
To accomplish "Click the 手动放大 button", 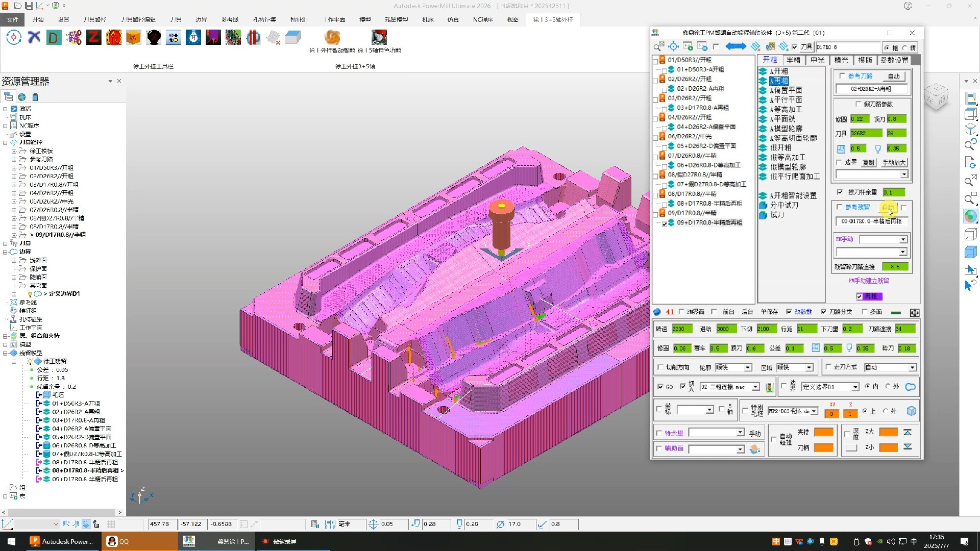I will (x=894, y=162).
